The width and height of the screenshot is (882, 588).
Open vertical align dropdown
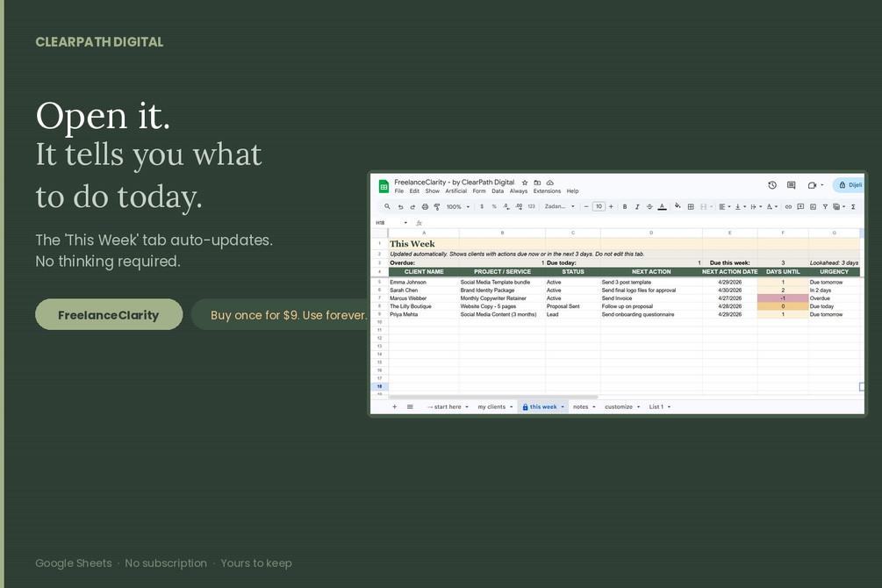(x=740, y=206)
